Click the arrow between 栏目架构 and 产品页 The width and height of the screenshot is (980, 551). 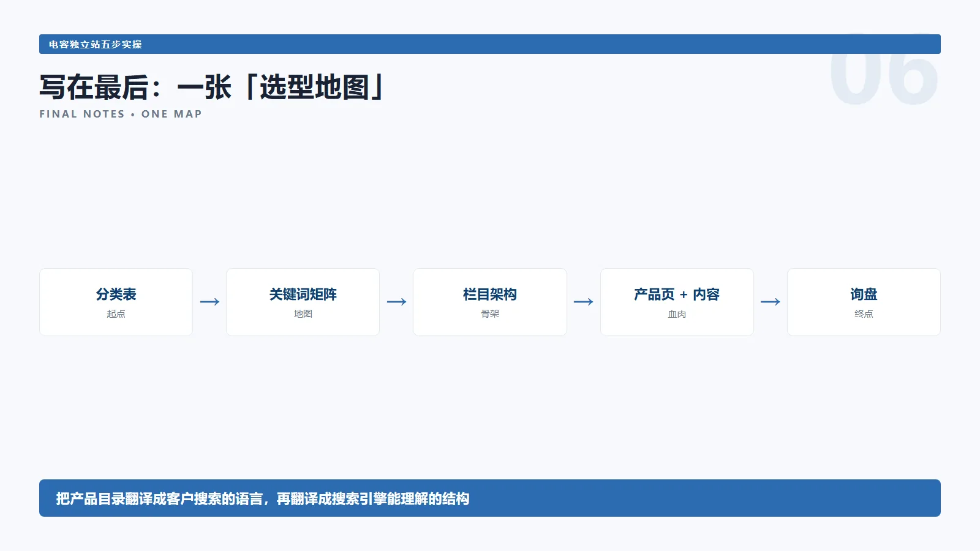click(x=583, y=302)
